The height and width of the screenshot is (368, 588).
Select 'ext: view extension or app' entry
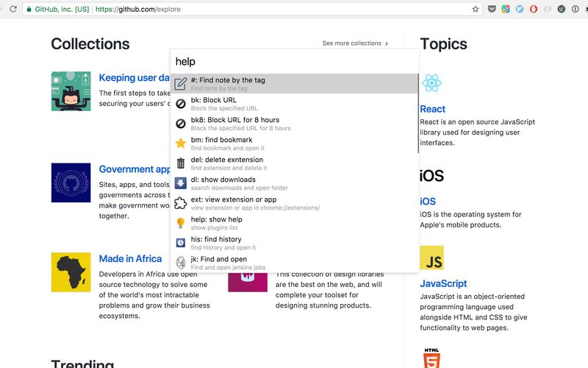point(295,203)
